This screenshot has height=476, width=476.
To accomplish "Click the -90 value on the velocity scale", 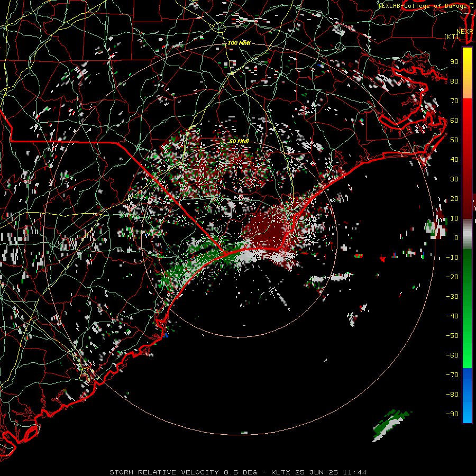I will (x=452, y=414).
